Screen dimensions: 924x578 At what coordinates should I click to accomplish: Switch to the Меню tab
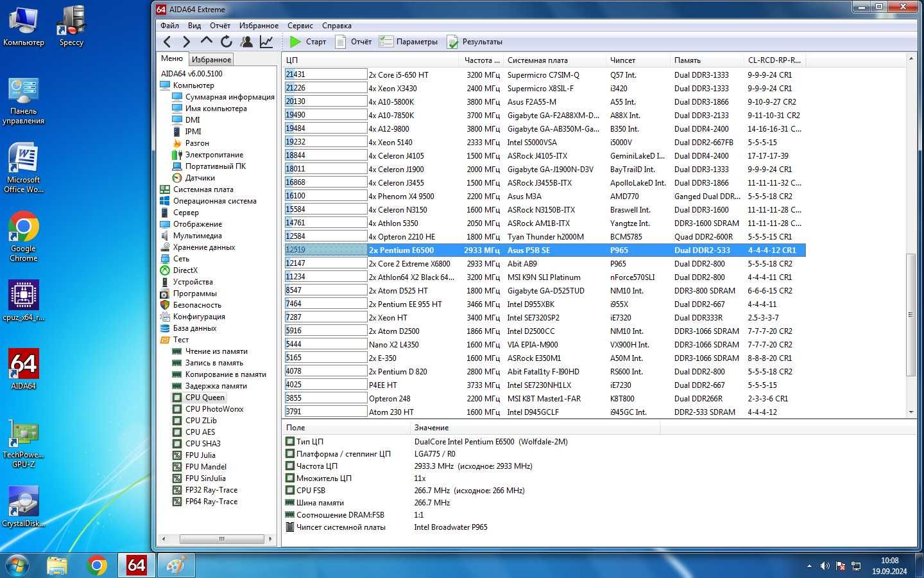pyautogui.click(x=172, y=58)
